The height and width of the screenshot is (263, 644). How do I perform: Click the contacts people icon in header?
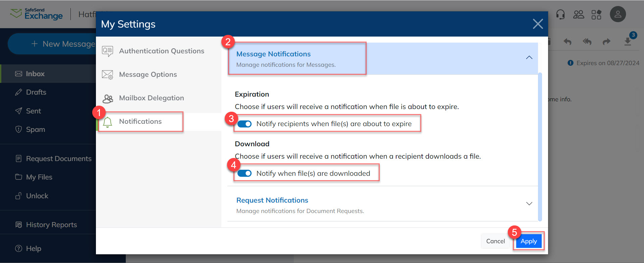tap(579, 14)
